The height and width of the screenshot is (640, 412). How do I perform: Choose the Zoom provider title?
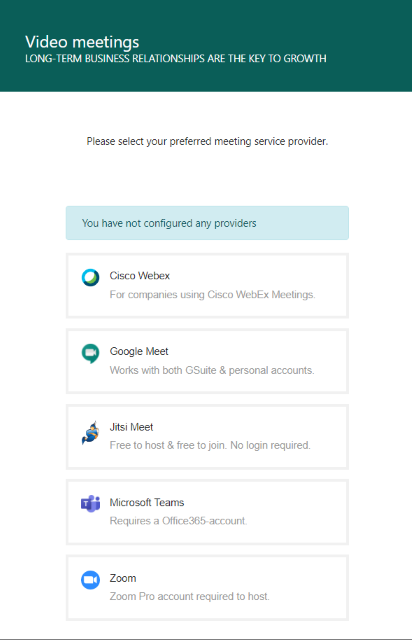pos(122,578)
